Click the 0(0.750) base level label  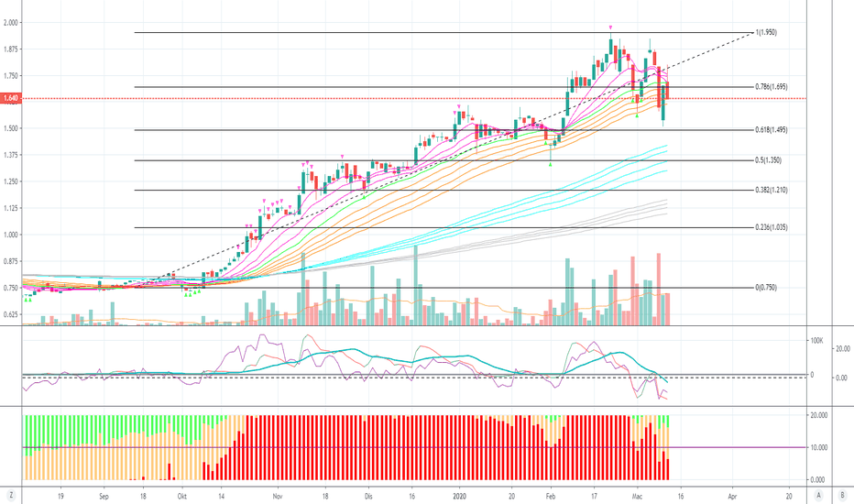point(766,287)
